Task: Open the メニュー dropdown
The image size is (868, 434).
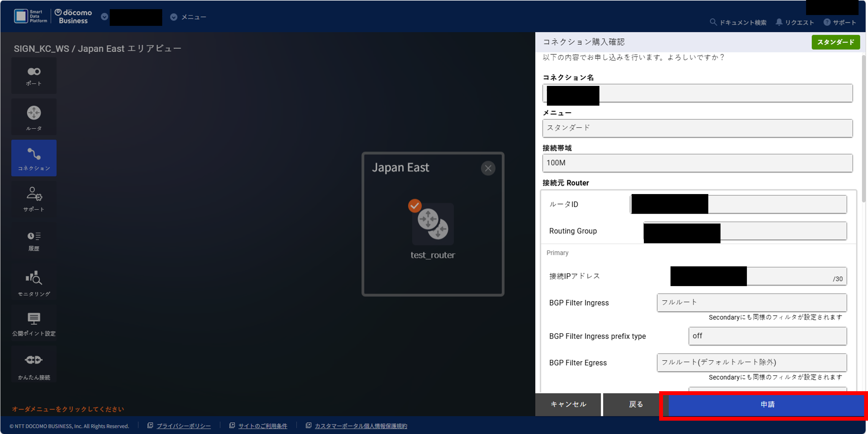Action: (x=188, y=17)
